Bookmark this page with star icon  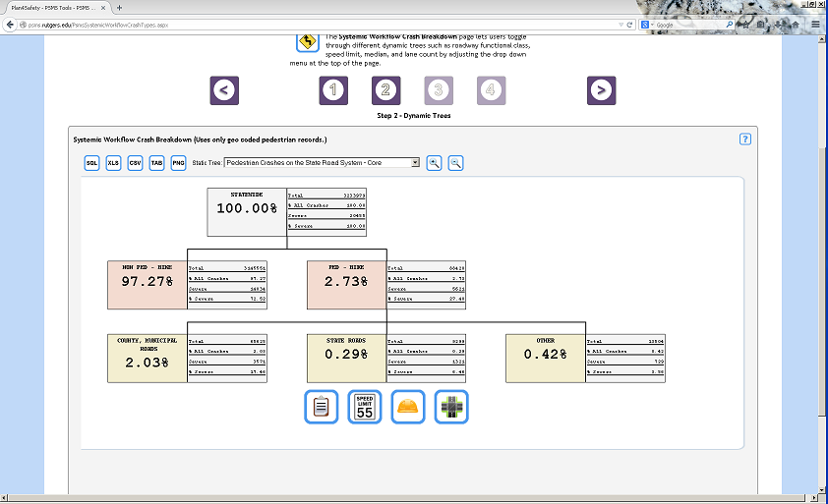pyautogui.click(x=745, y=25)
